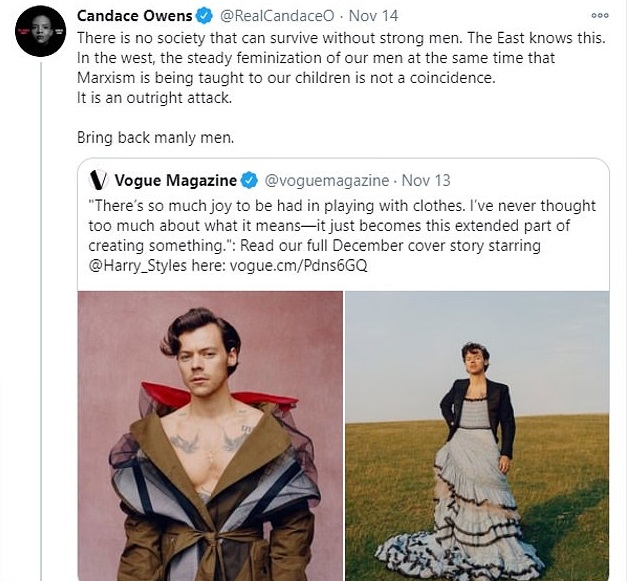The width and height of the screenshot is (629, 581).
Task: Open the tweet's more options menu
Action: pyautogui.click(x=598, y=15)
